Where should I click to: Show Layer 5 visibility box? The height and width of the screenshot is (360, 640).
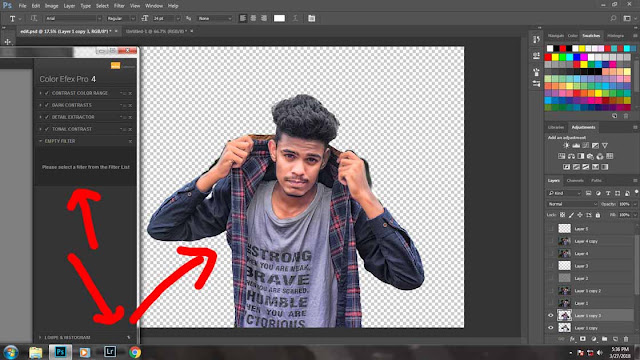[x=551, y=229]
